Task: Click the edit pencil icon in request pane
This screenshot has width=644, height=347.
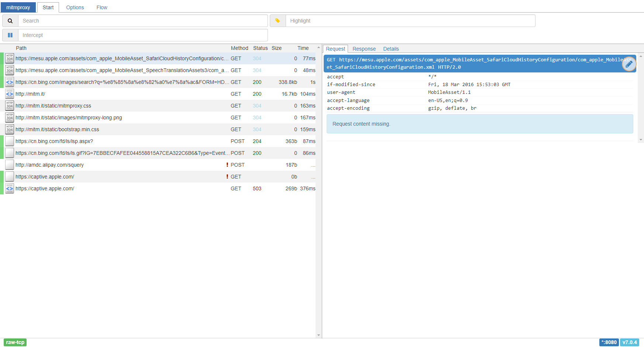Action: point(629,64)
